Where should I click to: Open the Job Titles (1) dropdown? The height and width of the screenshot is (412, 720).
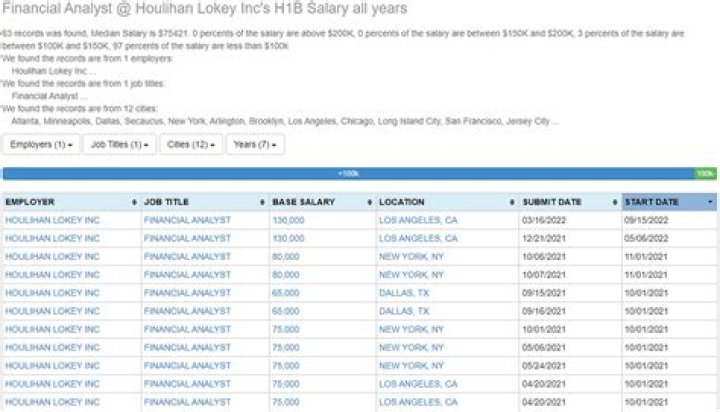pos(119,144)
